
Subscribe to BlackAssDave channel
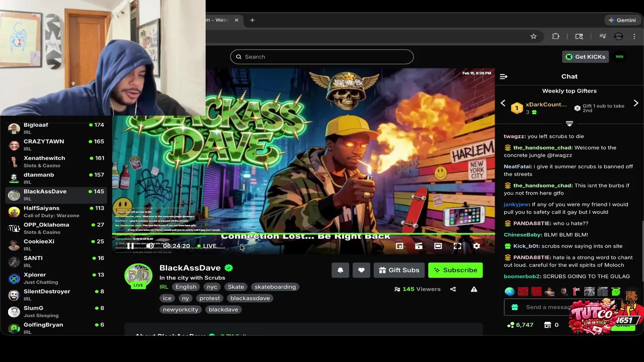pos(455,270)
